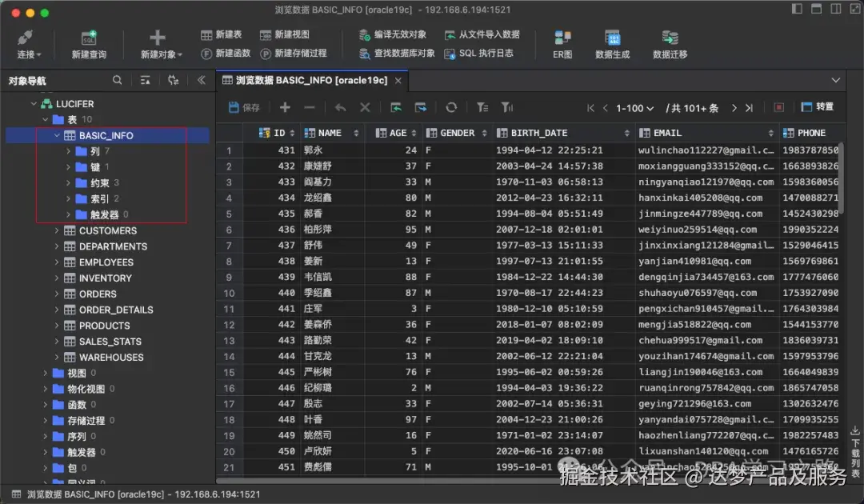
Task: Go to the next page of results
Action: pos(734,108)
